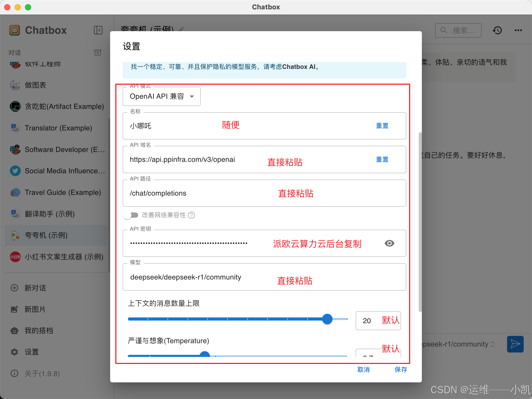Click the 上下文的消息数量上限 slider handle
This screenshot has height=399, width=532.
[327, 319]
